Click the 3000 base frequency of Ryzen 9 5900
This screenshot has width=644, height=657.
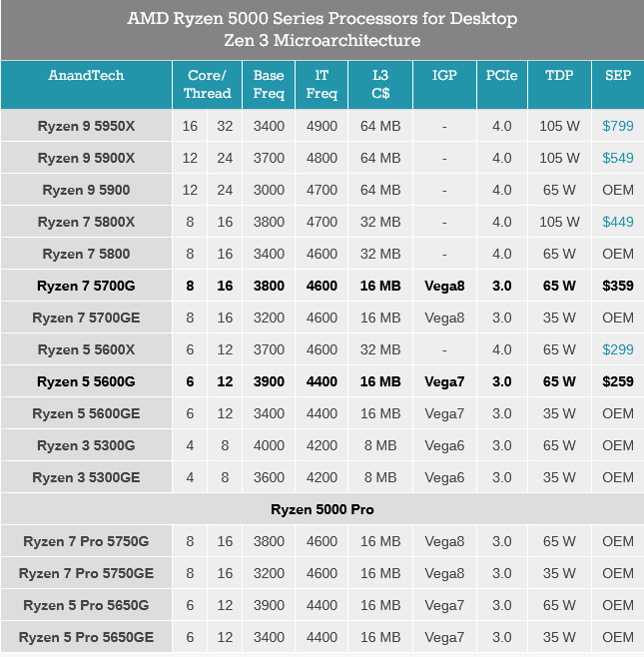[x=269, y=190]
